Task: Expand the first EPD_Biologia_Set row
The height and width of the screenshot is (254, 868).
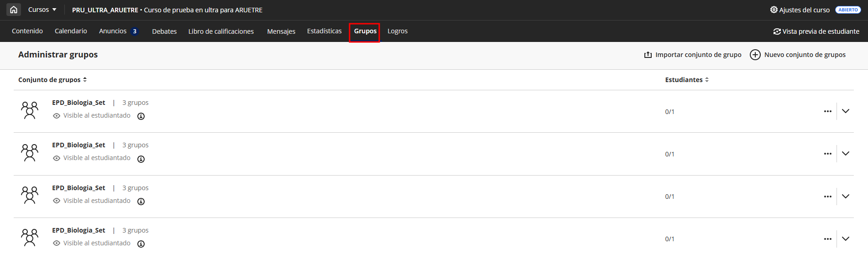Action: [x=846, y=111]
